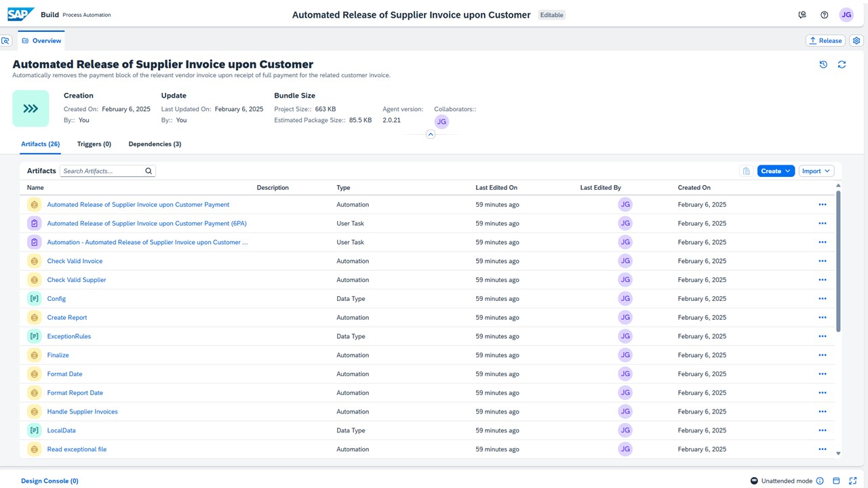Click the search magnifier in Artifacts field

click(149, 171)
